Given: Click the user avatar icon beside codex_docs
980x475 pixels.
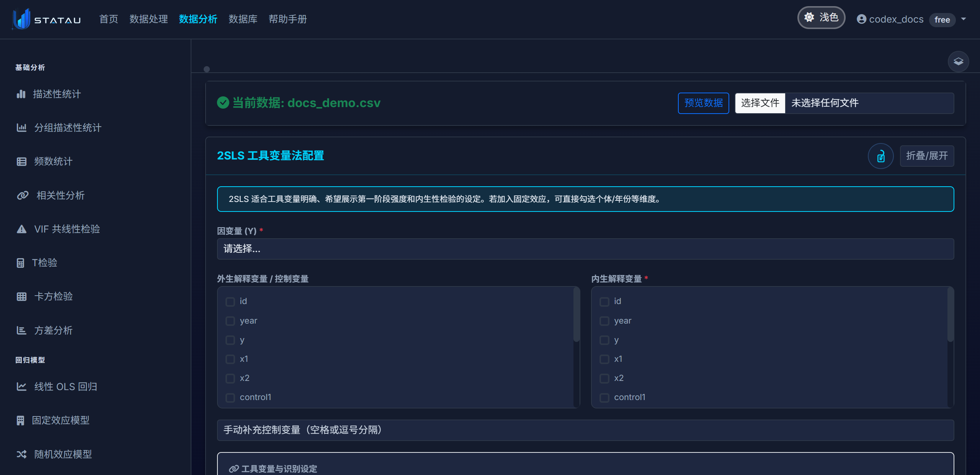Looking at the screenshot, I should [x=861, y=19].
